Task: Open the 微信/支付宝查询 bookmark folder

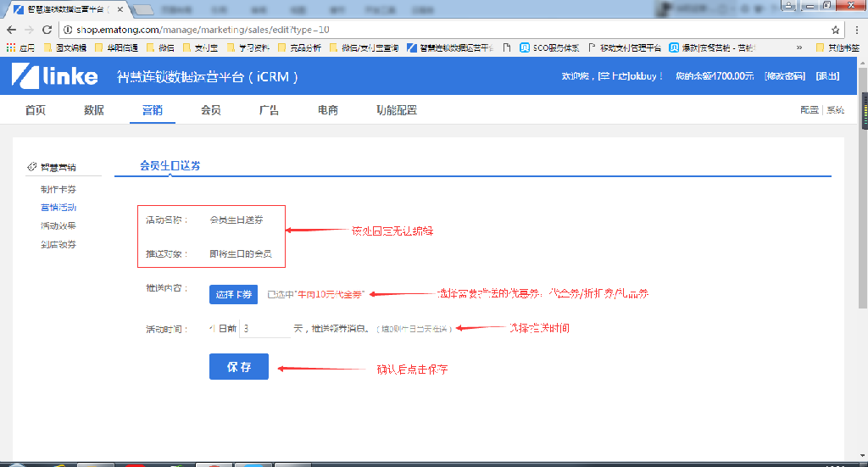Action: [x=364, y=48]
